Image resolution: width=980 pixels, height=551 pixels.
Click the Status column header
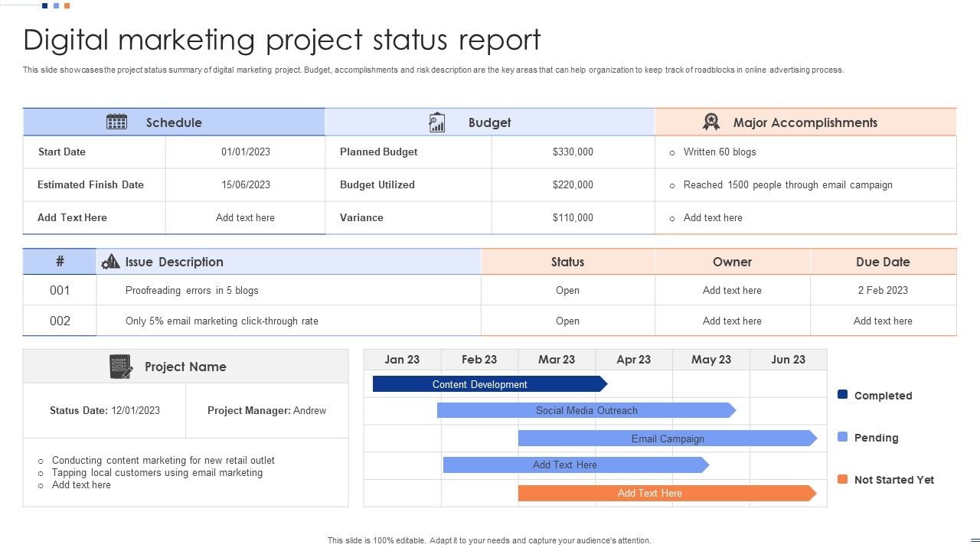tap(567, 262)
